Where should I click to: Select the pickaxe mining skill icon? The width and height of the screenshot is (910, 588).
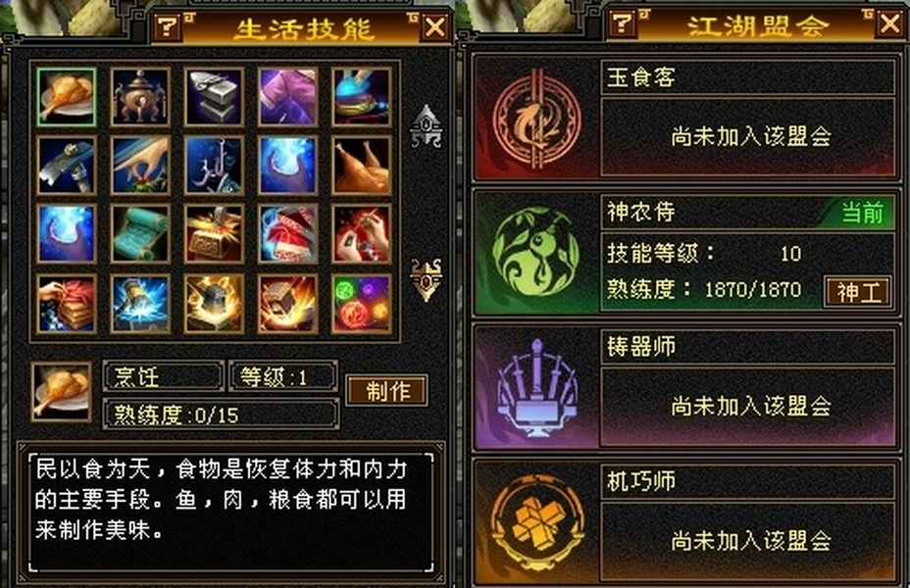click(66, 166)
